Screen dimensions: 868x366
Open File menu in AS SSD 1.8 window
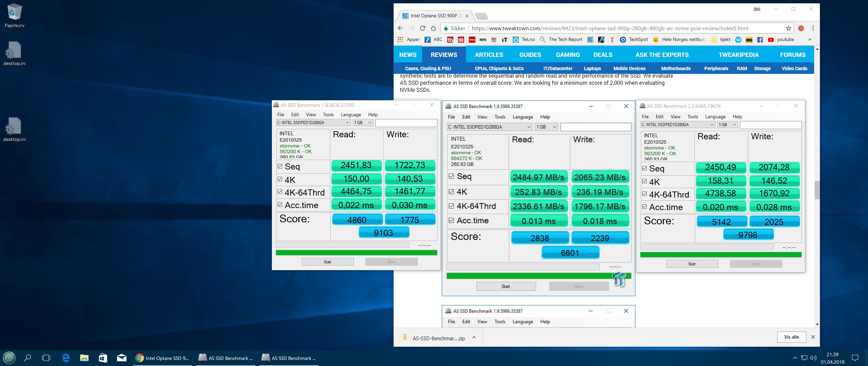point(281,115)
